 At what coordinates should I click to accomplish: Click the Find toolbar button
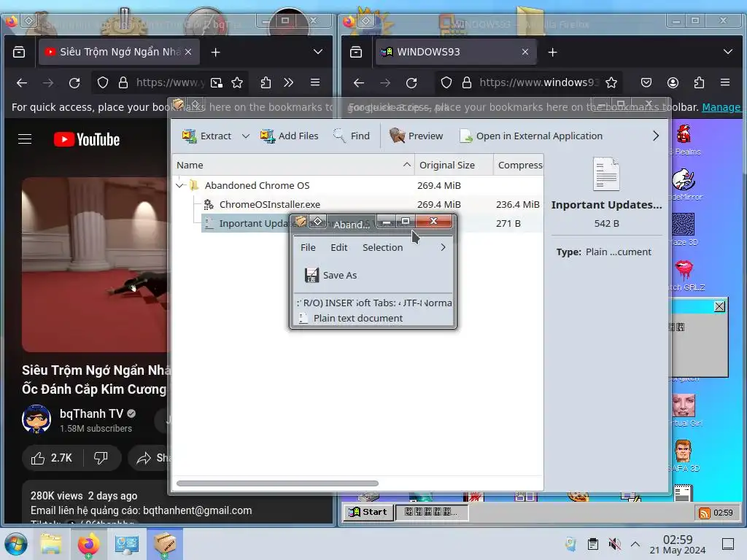(x=352, y=136)
